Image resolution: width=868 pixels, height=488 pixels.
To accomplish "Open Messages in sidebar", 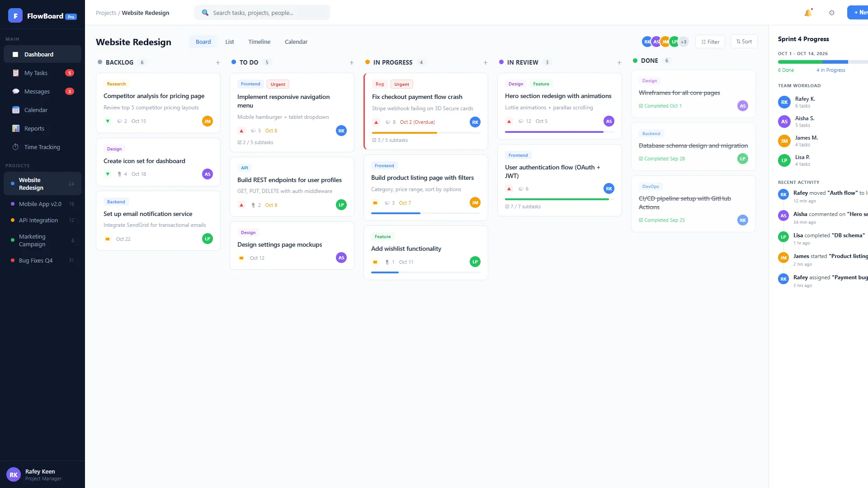I will [x=42, y=91].
